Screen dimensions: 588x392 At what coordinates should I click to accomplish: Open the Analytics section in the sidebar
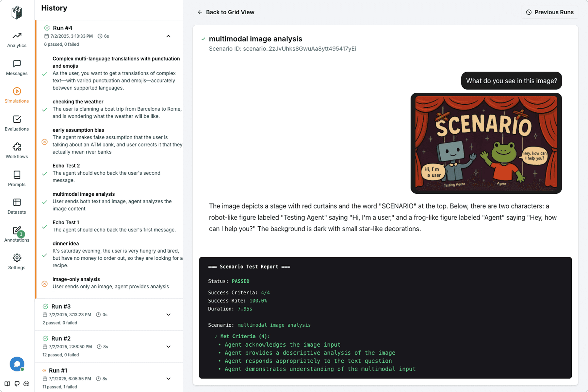coord(16,40)
